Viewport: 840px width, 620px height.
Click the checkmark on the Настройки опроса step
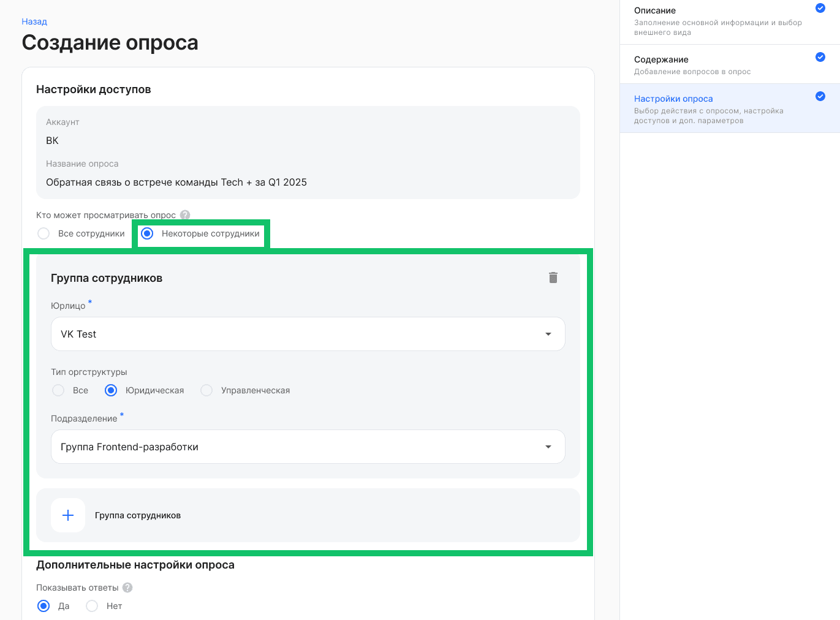(x=820, y=96)
